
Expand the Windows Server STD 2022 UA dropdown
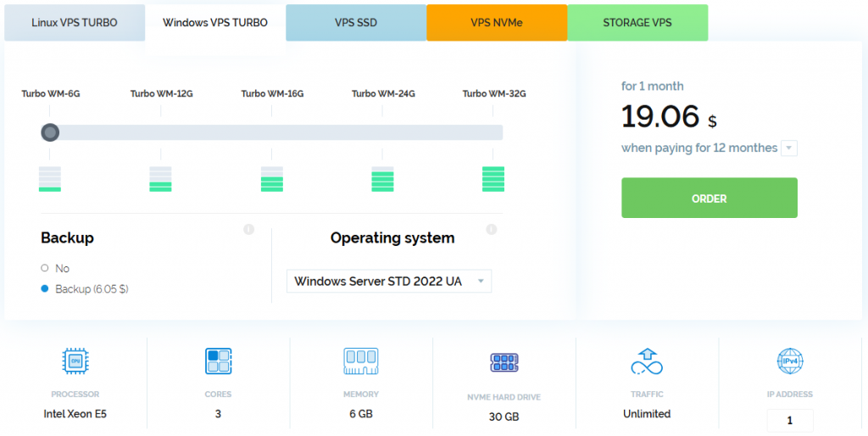coord(388,281)
